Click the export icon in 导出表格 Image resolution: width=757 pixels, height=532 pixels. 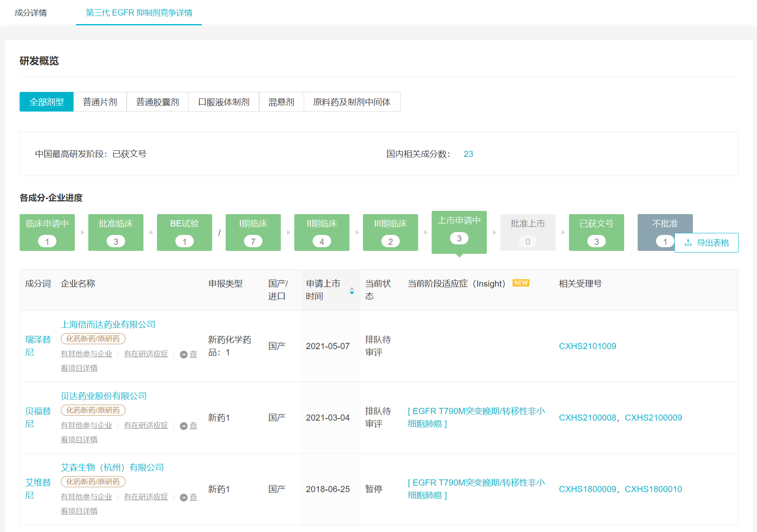point(688,243)
